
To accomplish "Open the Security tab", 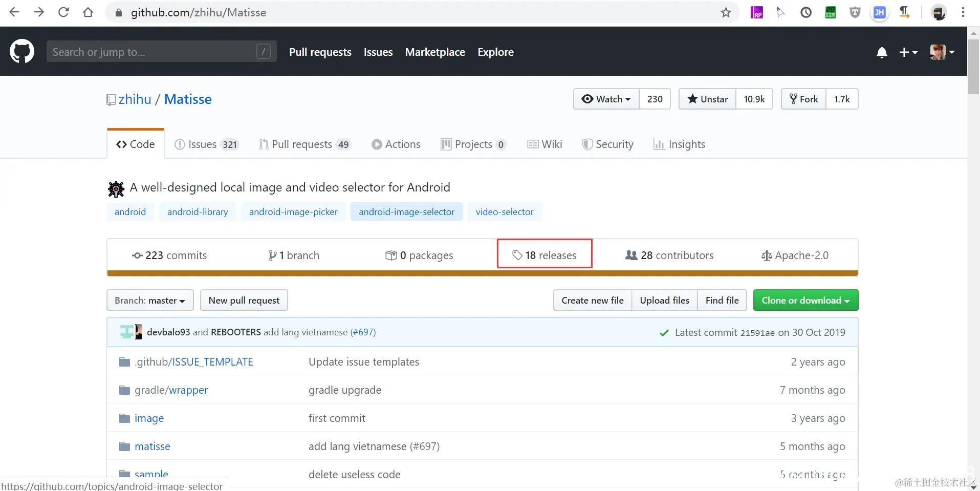I will 608,144.
